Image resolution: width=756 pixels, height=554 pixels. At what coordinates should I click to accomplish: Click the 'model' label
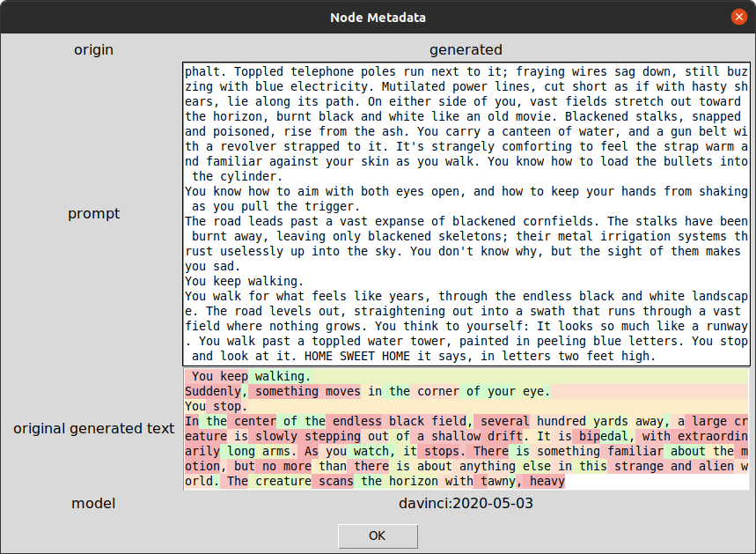coord(93,503)
